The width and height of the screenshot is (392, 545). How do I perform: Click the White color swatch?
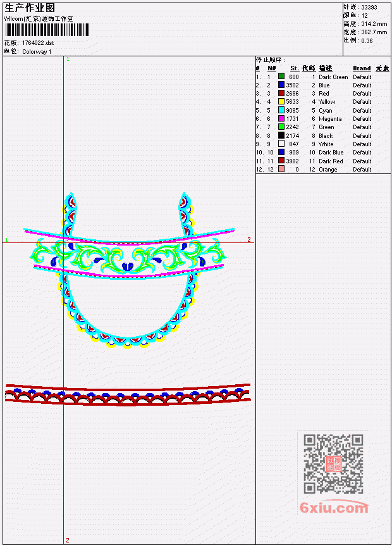point(281,144)
